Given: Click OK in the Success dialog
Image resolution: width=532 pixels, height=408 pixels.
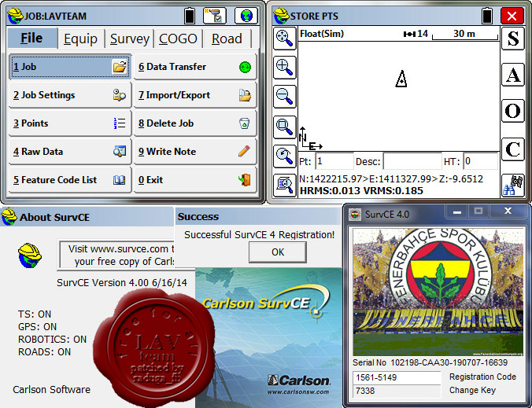Looking at the screenshot, I should [x=278, y=252].
